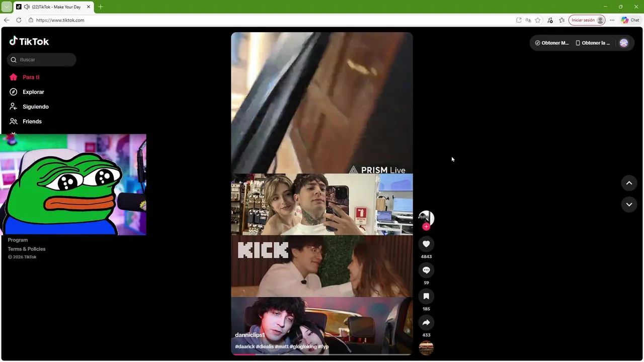Screen dimensions: 644x362
Task: Reload the page with refresh icon
Action: pos(19,20)
